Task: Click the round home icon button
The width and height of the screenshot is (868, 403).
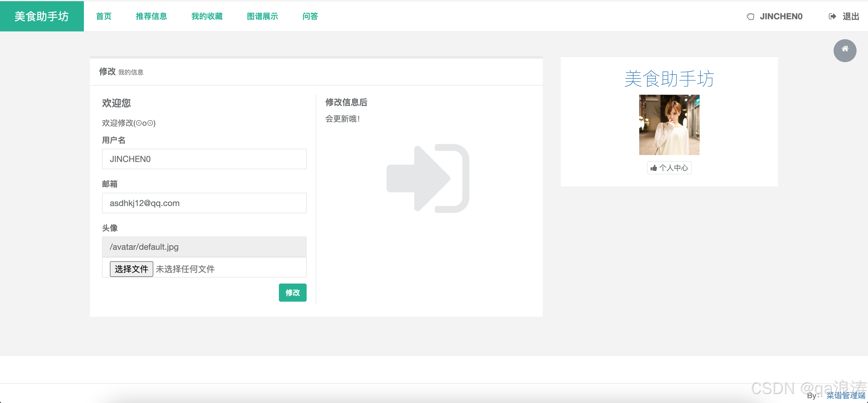Action: 845,50
